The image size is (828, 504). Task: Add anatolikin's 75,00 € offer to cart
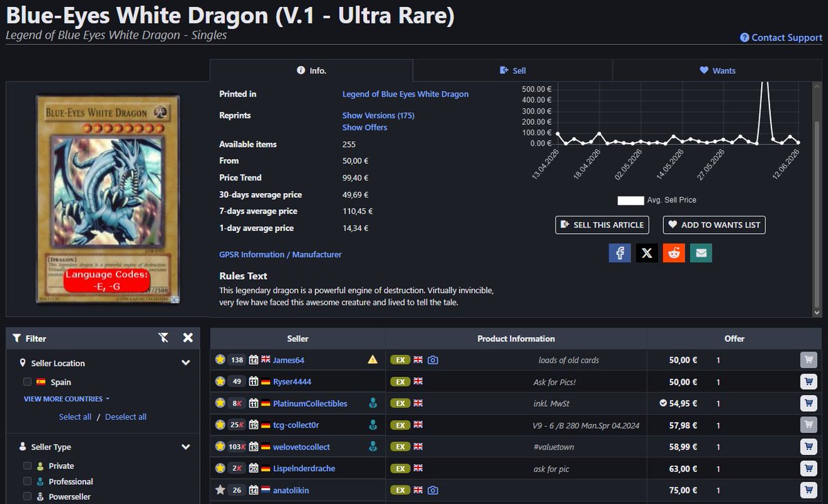[x=809, y=490]
